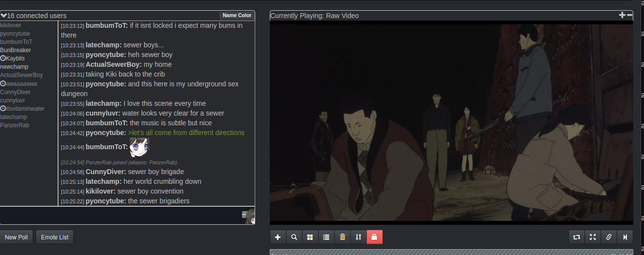Image resolution: width=644 pixels, height=255 pixels.
Task: Click the chain link get URL icon
Action: coord(609,237)
